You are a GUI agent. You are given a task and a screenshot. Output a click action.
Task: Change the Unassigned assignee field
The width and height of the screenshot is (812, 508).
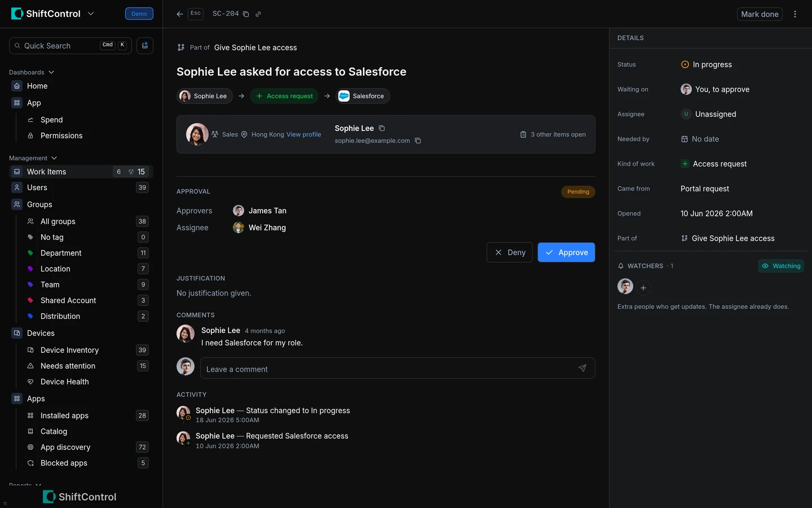pos(709,114)
